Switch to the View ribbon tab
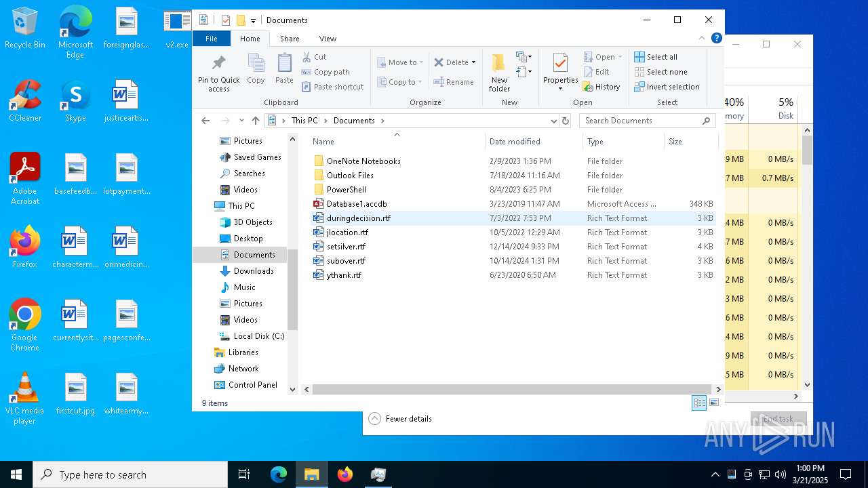The width and height of the screenshot is (868, 488). point(328,39)
